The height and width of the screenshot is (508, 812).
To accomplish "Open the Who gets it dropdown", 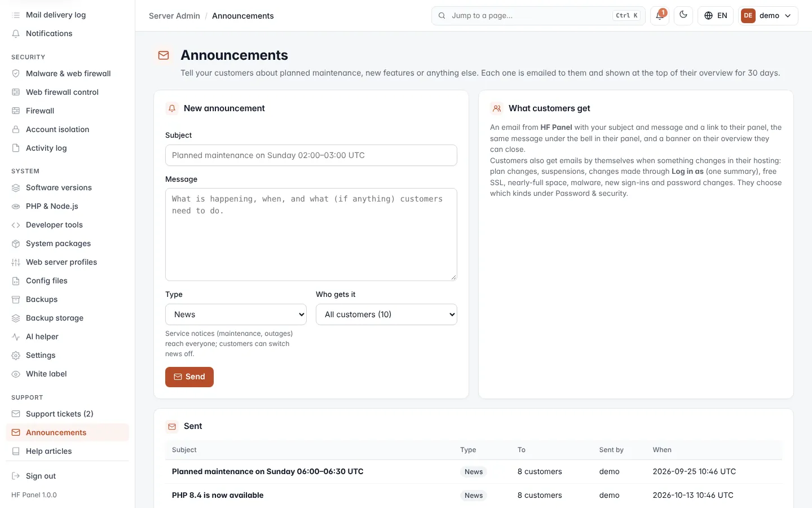I will pos(386,314).
